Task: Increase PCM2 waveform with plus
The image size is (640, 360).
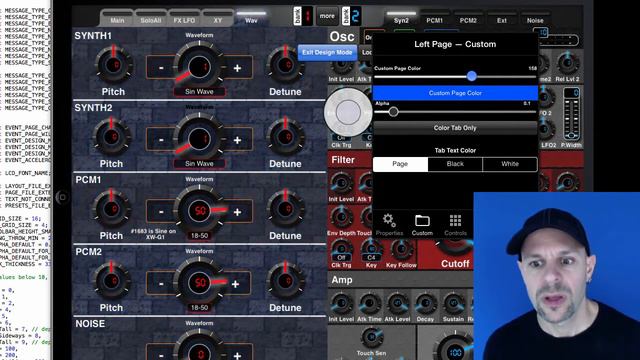Action: (x=236, y=284)
